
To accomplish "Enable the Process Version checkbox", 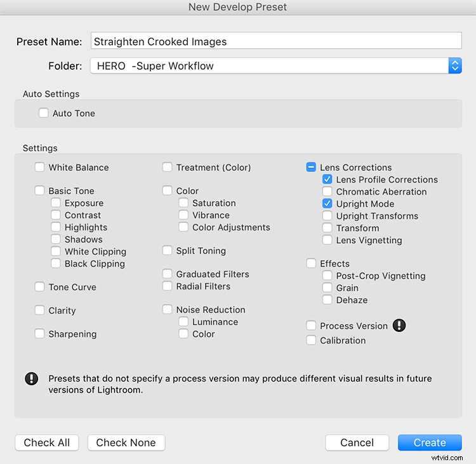I will click(x=311, y=325).
